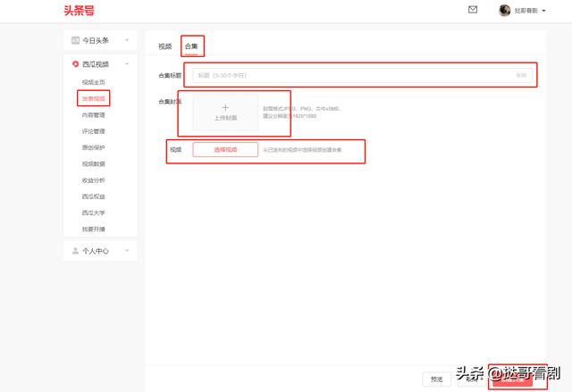Click the user profile avatar
The height and width of the screenshot is (392, 572).
pos(504,11)
